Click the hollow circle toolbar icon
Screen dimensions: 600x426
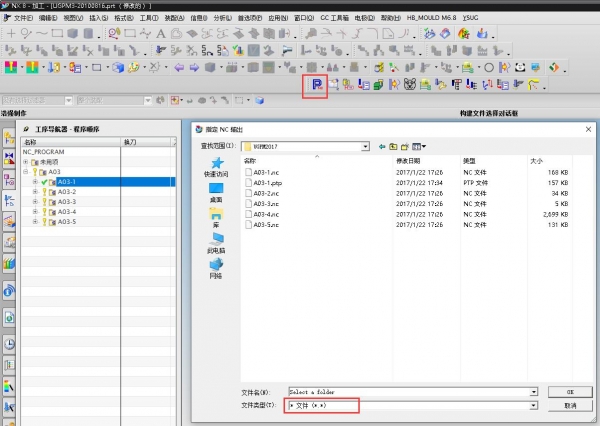[489, 68]
